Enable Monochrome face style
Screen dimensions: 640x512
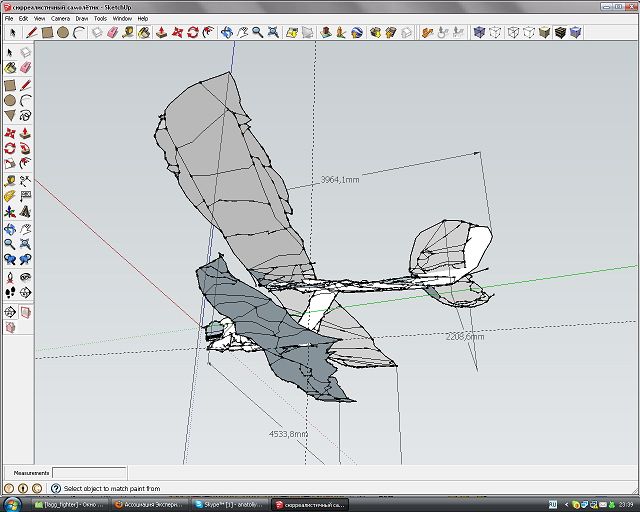click(x=576, y=32)
